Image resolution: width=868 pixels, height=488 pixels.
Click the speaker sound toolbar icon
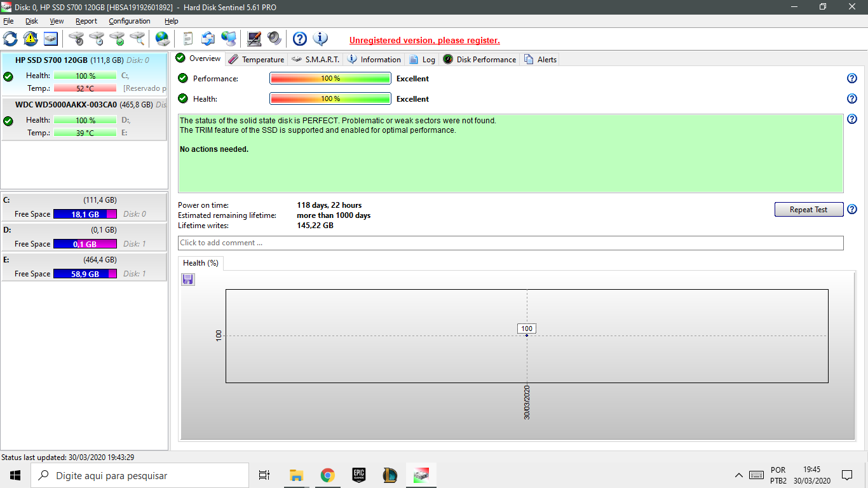coord(274,39)
